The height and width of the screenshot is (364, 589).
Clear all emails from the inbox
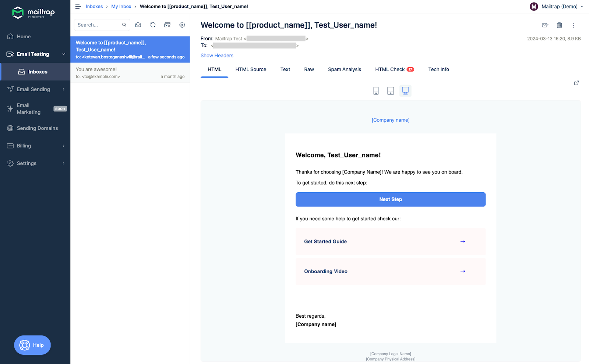click(x=167, y=25)
